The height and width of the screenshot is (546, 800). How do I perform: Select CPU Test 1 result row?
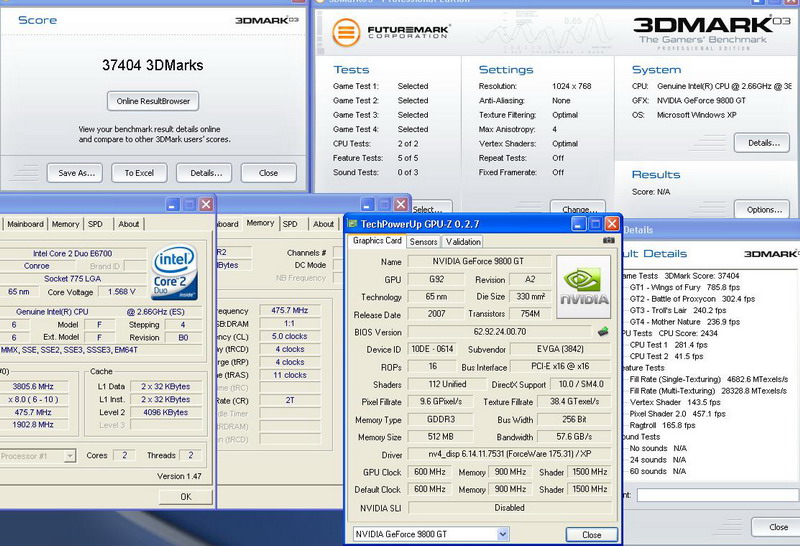click(668, 345)
